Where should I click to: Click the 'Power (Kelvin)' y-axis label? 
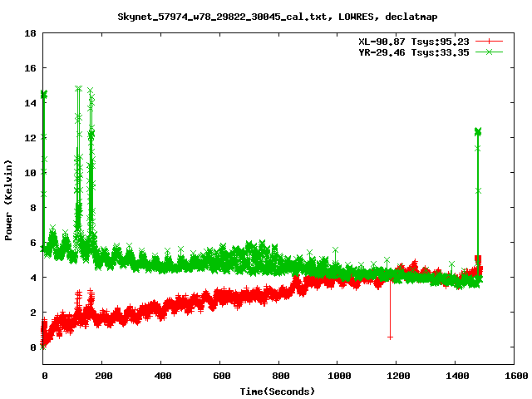pos(8,200)
